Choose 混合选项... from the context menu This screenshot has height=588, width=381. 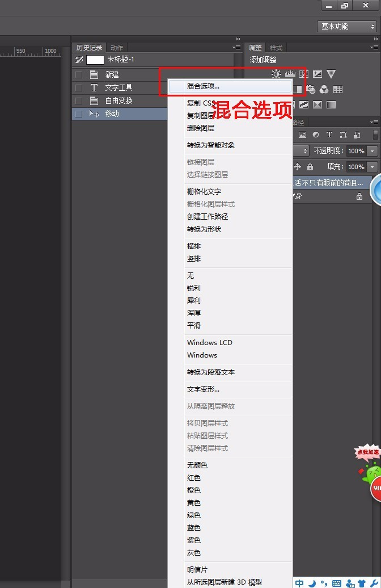point(203,86)
